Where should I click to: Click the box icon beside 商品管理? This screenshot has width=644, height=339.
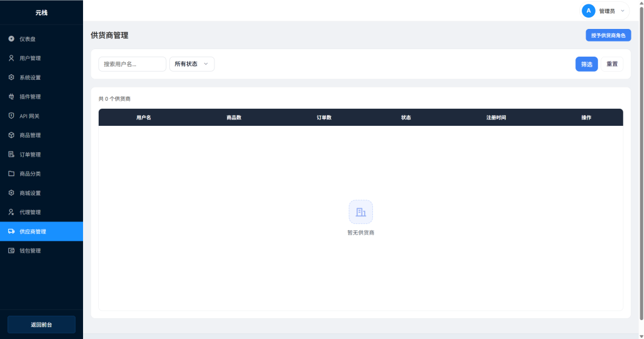pos(11,135)
